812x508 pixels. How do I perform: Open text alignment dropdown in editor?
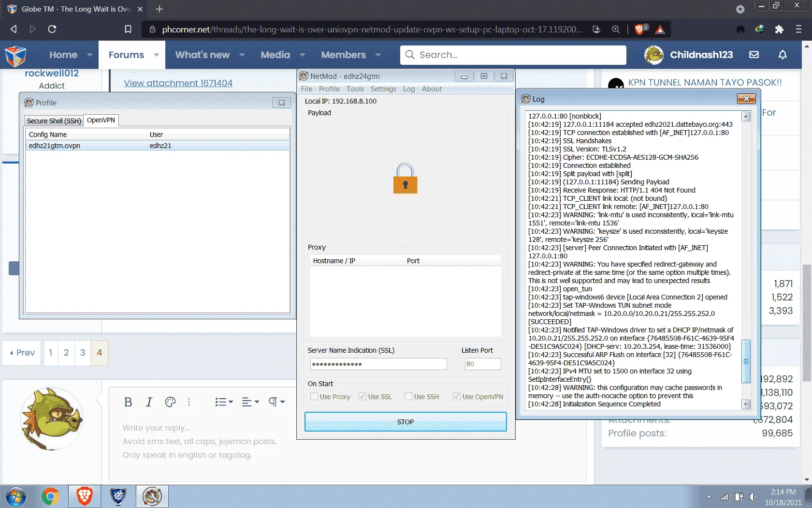pyautogui.click(x=250, y=402)
